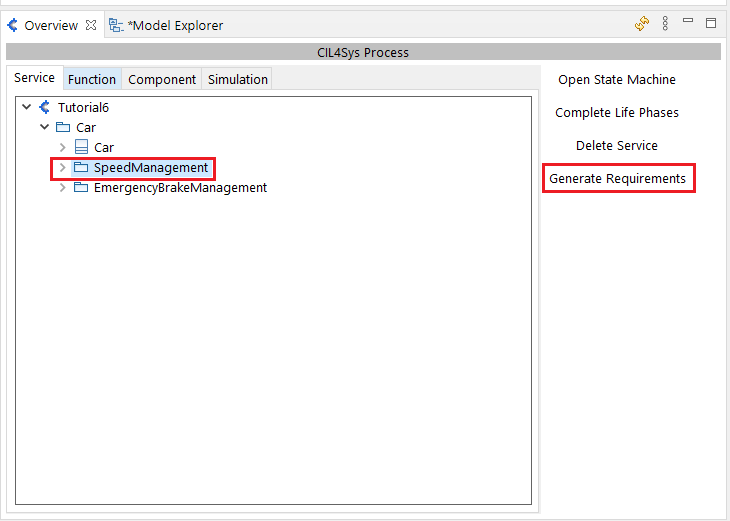Select the Tutorial6 tree label

(83, 108)
